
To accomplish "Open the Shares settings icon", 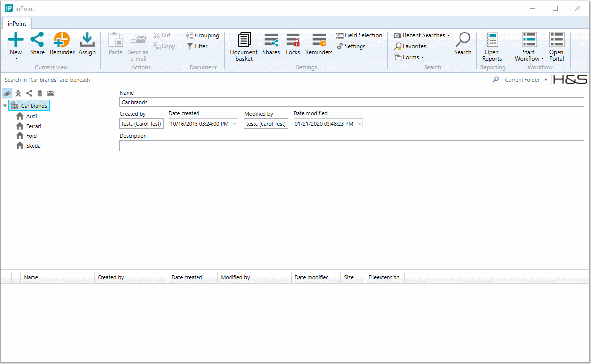I will 271,40.
